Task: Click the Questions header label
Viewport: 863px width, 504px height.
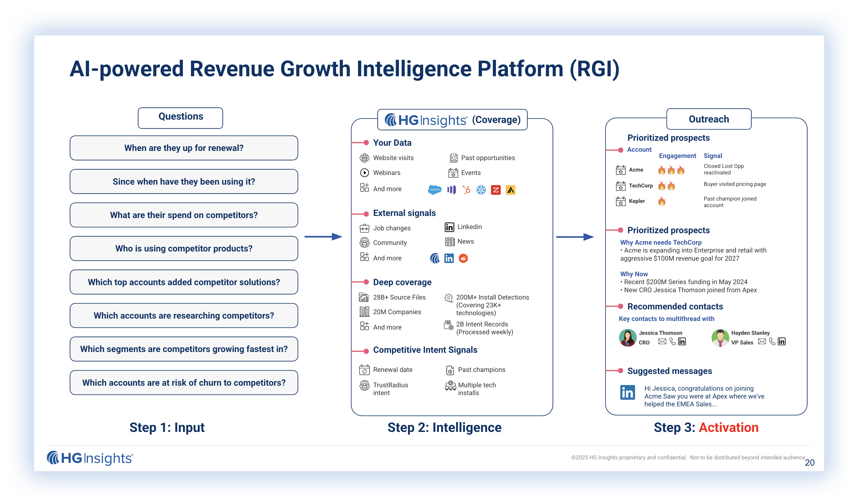Action: pyautogui.click(x=181, y=117)
